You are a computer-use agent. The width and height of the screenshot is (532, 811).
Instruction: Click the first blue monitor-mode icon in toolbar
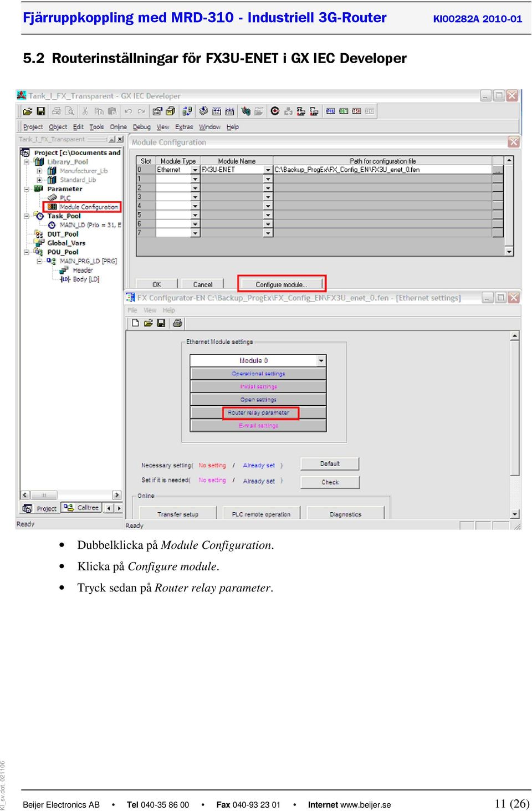[331, 111]
